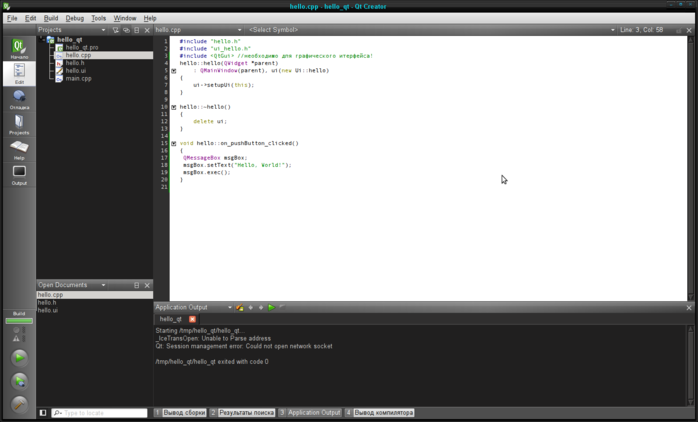Image resolution: width=698 pixels, height=422 pixels.
Task: Fold the hello::hello constructor at line 5
Action: (174, 70)
